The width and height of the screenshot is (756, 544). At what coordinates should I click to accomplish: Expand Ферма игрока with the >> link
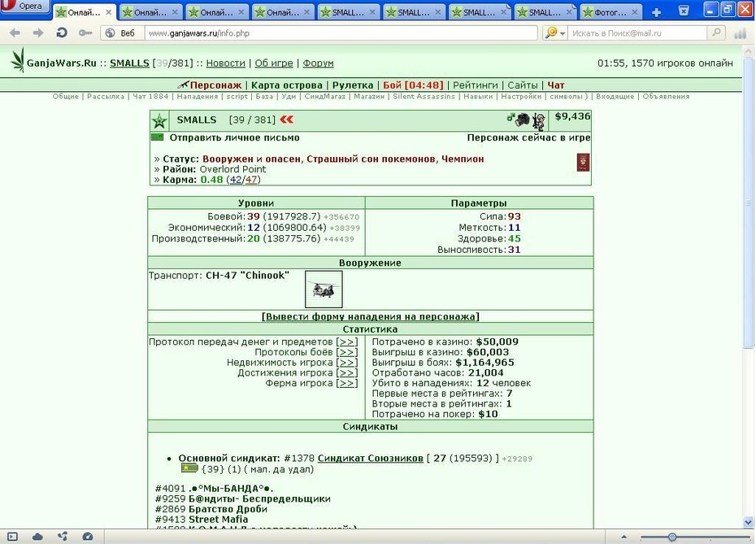pos(346,384)
